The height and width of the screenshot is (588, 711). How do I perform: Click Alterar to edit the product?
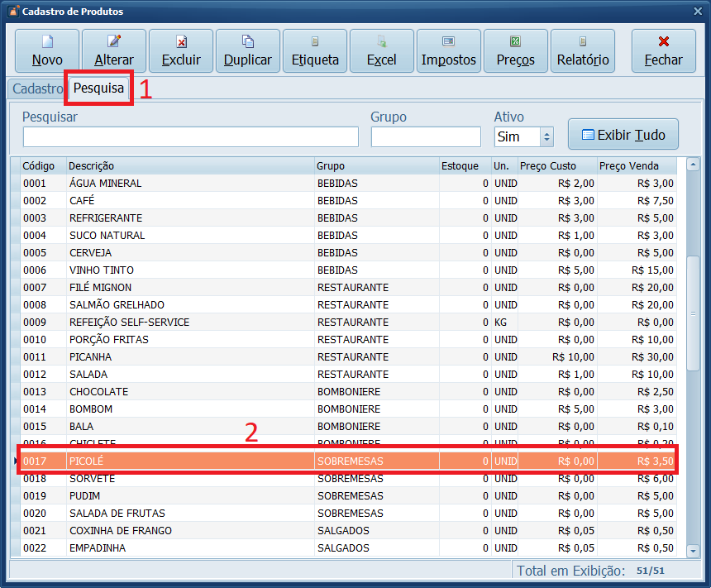114,51
